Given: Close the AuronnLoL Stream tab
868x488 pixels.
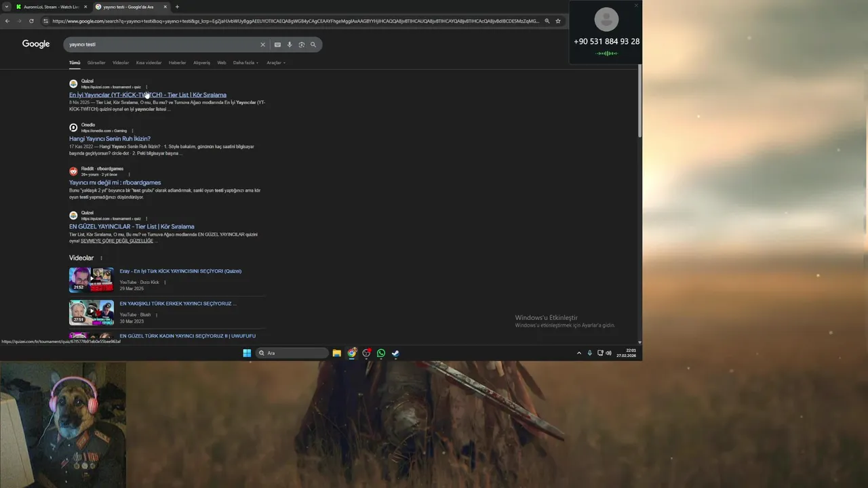Looking at the screenshot, I should pyautogui.click(x=85, y=7).
